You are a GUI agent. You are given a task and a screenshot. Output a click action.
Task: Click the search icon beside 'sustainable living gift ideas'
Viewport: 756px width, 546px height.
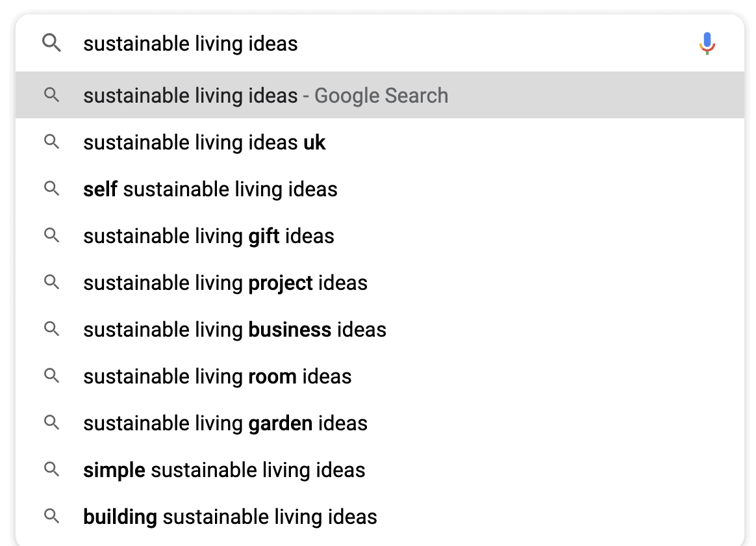tap(52, 236)
